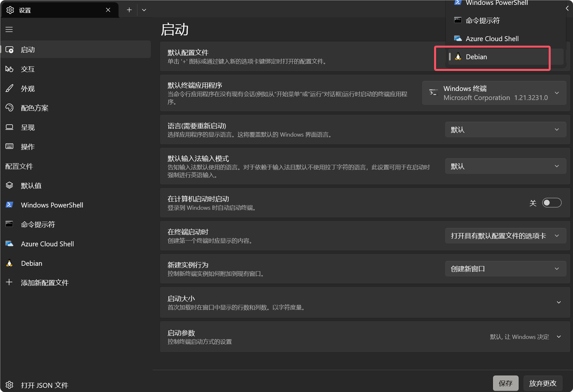Select the Windows PowerShell profile
Screen dimensions: 573x392
[52, 205]
